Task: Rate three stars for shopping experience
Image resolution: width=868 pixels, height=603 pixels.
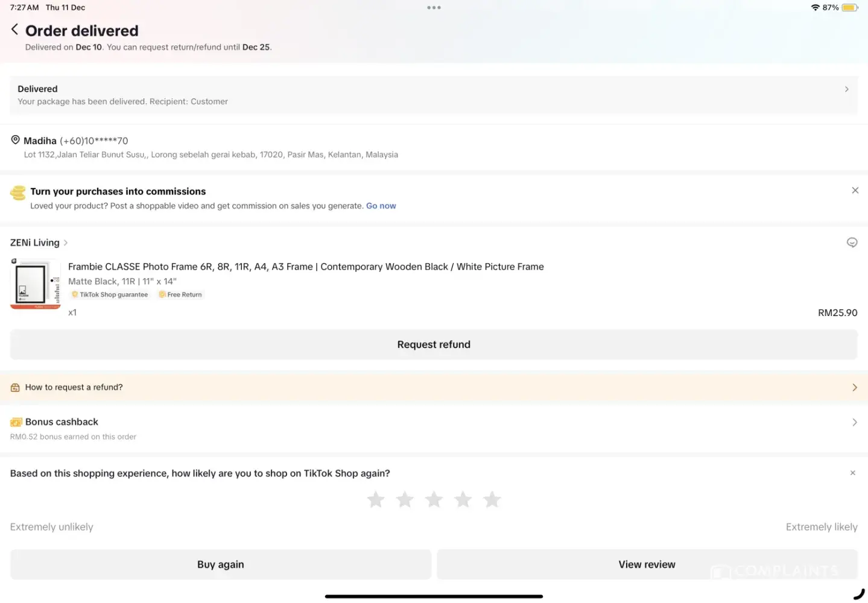Action: coord(434,499)
